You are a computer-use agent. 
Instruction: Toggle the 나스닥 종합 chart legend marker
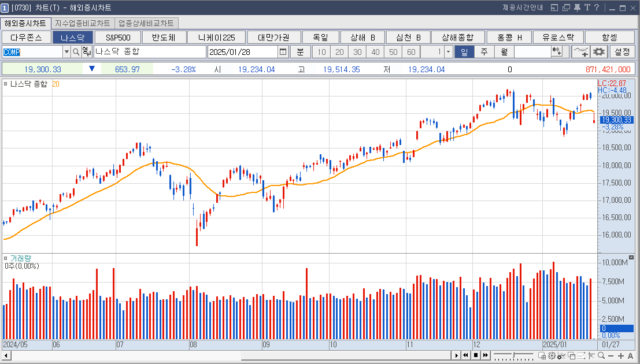tap(5, 84)
